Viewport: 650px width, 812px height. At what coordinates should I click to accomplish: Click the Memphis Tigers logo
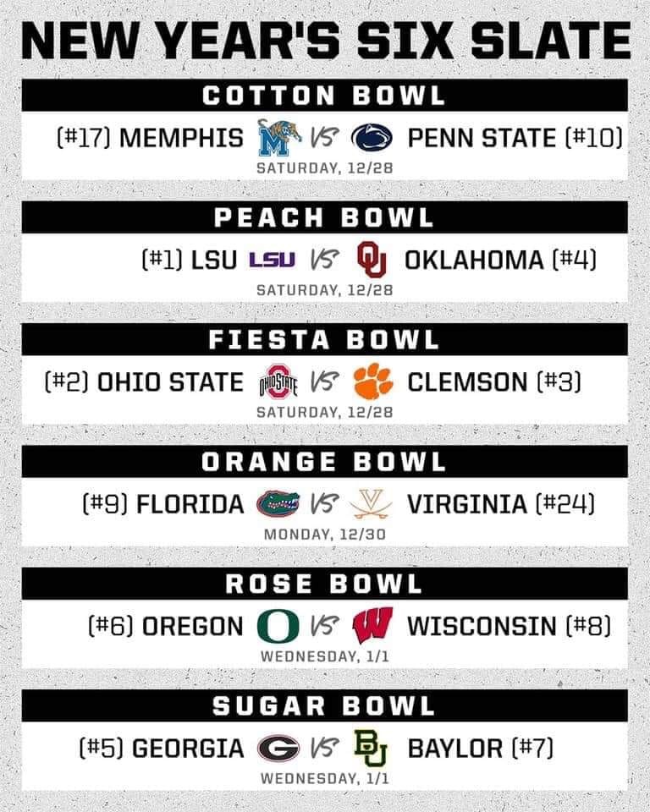(279, 138)
